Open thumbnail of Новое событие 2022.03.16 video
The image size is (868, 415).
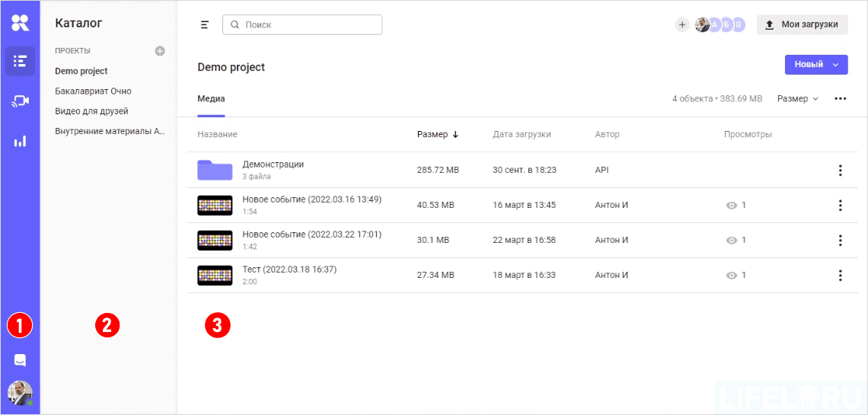coord(215,205)
